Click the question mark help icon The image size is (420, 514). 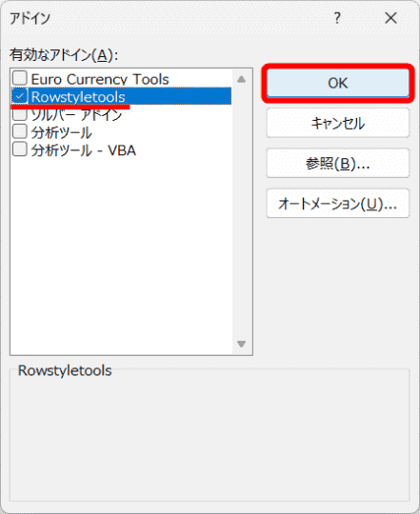(337, 18)
